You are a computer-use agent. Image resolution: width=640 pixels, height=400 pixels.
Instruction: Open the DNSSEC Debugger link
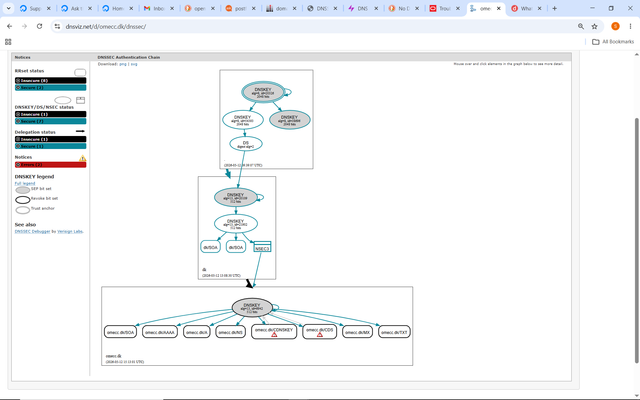coord(33,231)
